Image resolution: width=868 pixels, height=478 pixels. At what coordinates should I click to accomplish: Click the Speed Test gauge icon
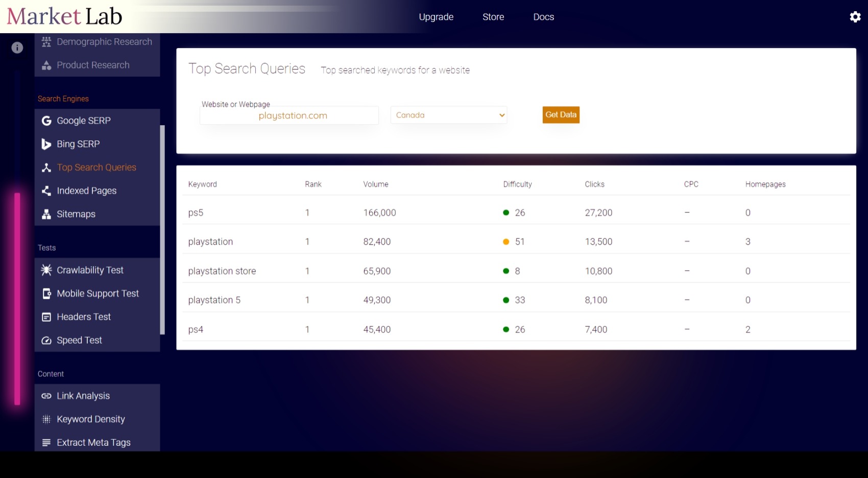coord(46,341)
